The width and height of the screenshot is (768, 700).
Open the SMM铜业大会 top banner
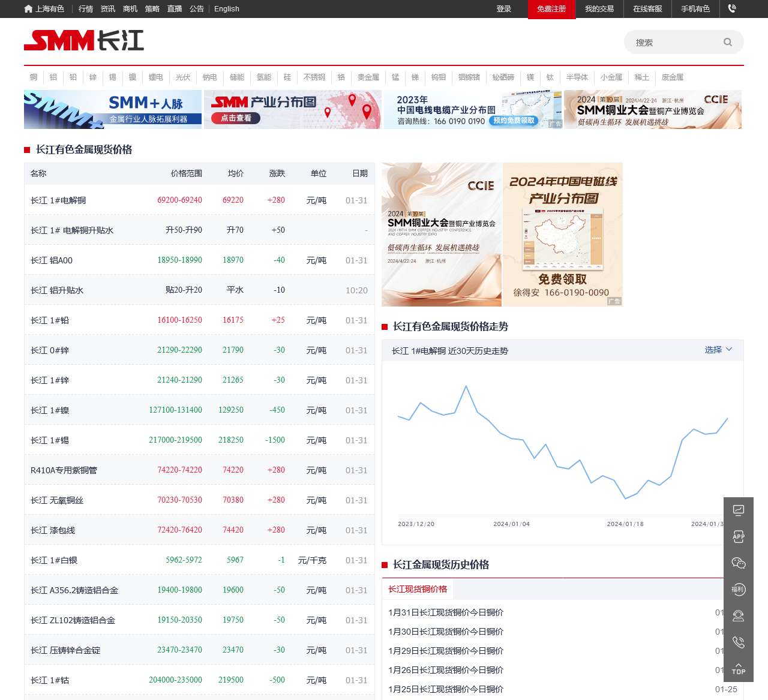(x=653, y=110)
